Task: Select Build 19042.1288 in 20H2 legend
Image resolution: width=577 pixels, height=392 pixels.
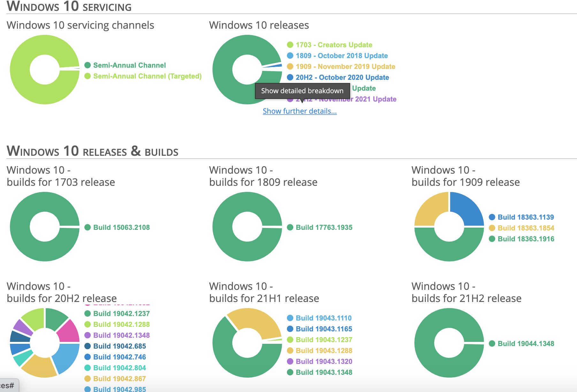Action: pos(117,324)
